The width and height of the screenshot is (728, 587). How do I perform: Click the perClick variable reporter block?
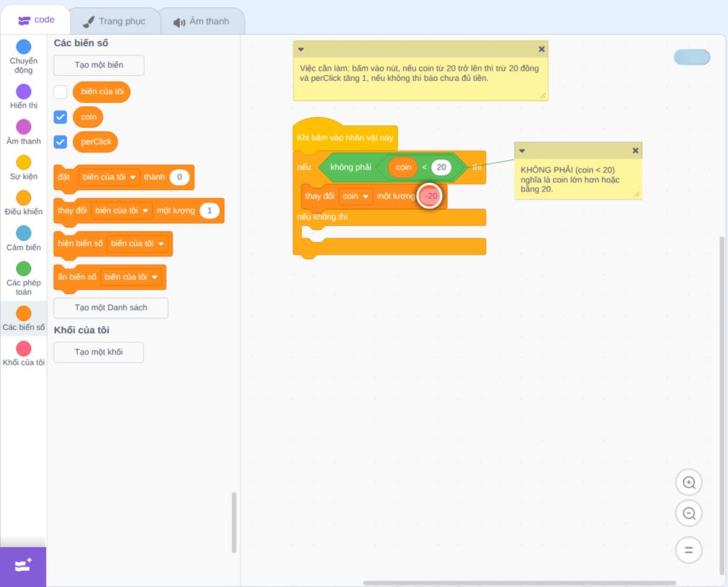pos(95,141)
